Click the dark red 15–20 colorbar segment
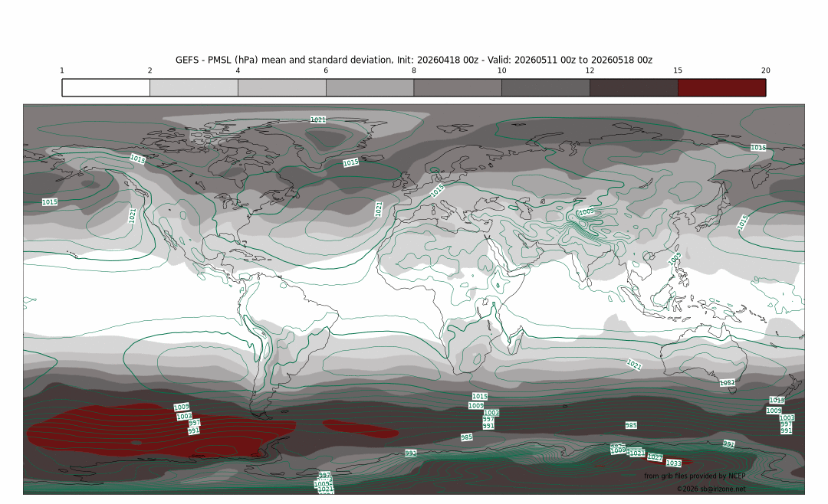 click(721, 87)
